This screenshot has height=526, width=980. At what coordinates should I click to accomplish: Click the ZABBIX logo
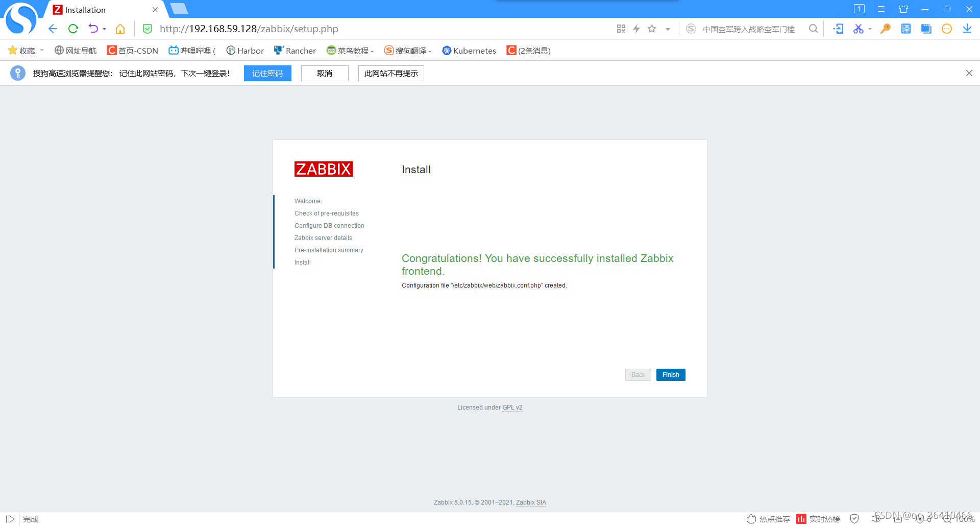coord(324,169)
